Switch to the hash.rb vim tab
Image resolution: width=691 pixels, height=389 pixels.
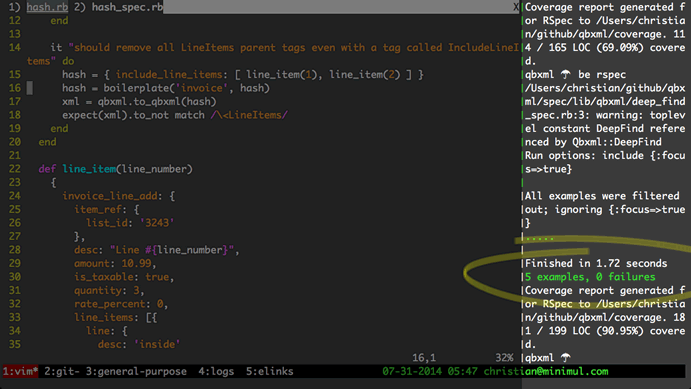tap(47, 7)
